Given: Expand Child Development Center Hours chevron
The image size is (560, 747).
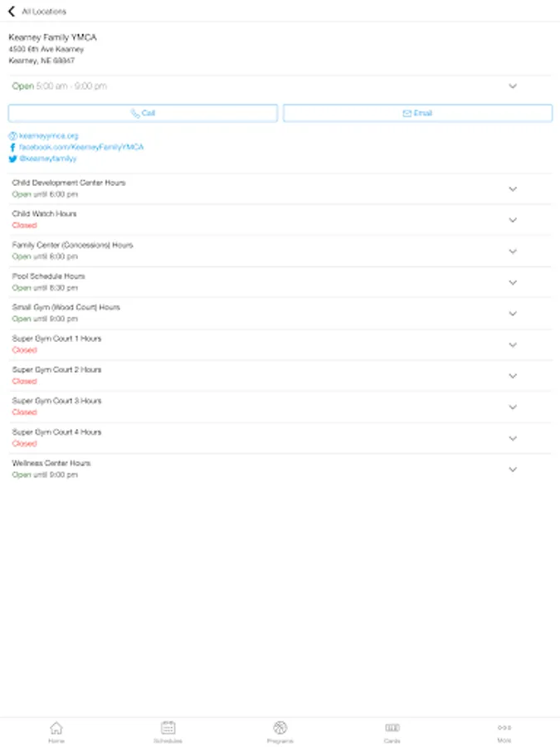Looking at the screenshot, I should click(513, 189).
